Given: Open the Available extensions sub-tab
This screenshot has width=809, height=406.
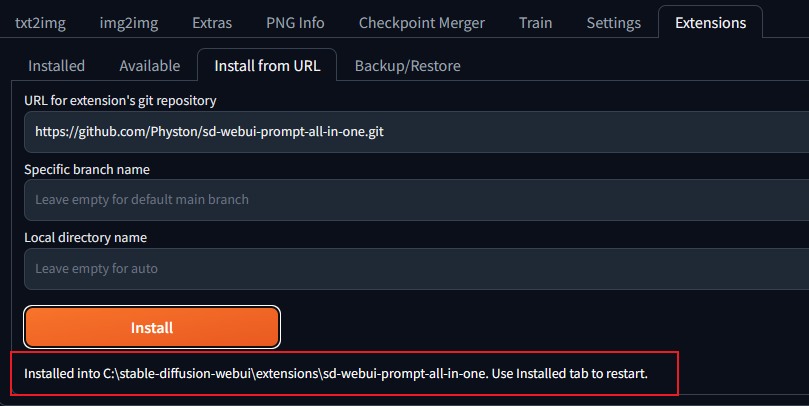Looking at the screenshot, I should (149, 66).
